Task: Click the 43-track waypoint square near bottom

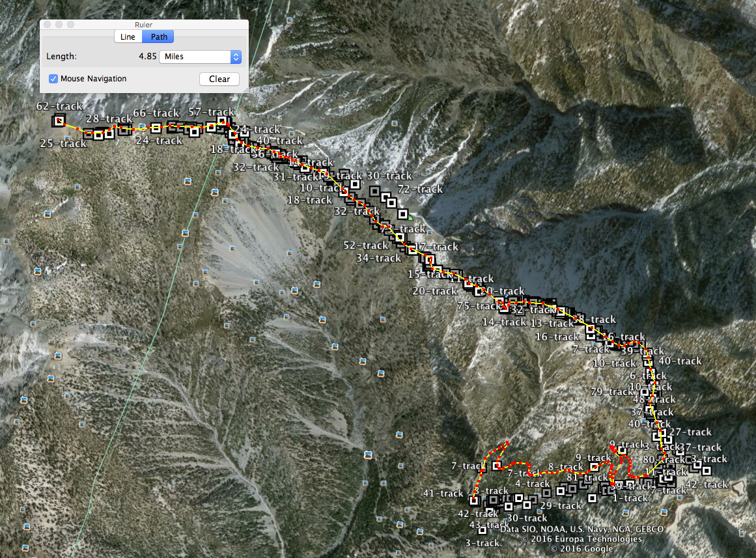Action: pos(483,530)
